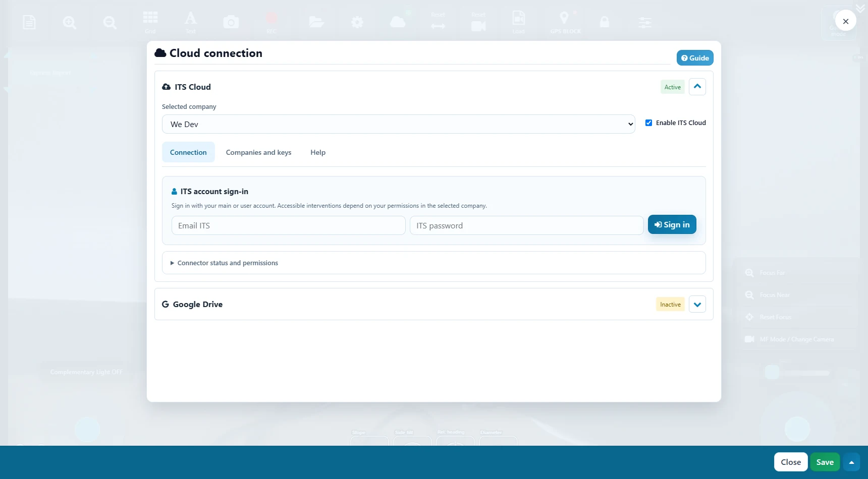The width and height of the screenshot is (868, 479).
Task: Click the cloud icon in background toolbar
Action: [398, 22]
